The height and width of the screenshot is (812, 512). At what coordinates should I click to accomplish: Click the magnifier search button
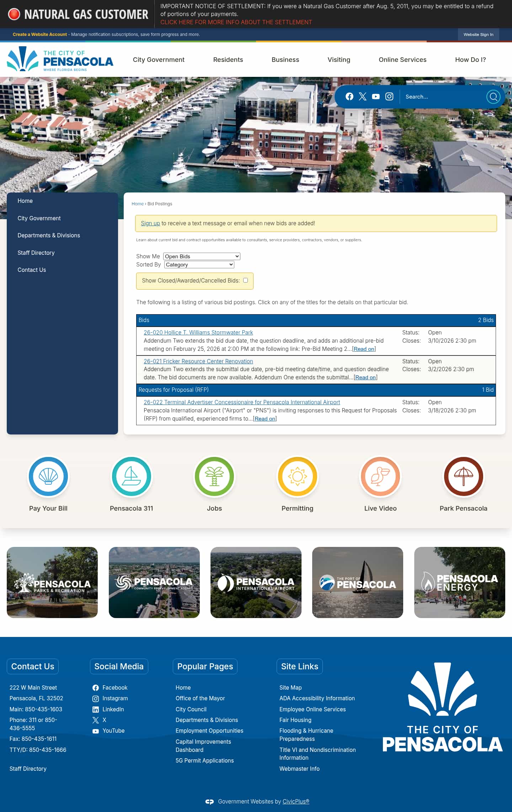pos(493,96)
